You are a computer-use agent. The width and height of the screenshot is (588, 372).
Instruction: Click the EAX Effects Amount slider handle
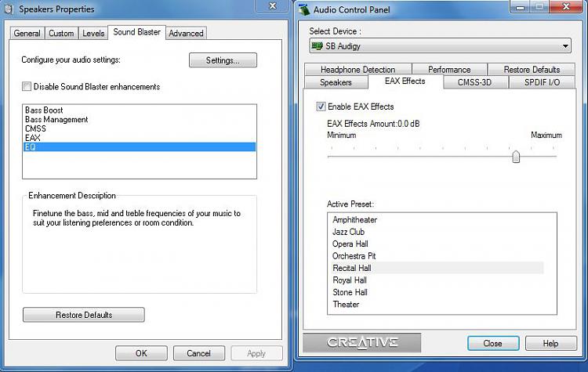(516, 157)
